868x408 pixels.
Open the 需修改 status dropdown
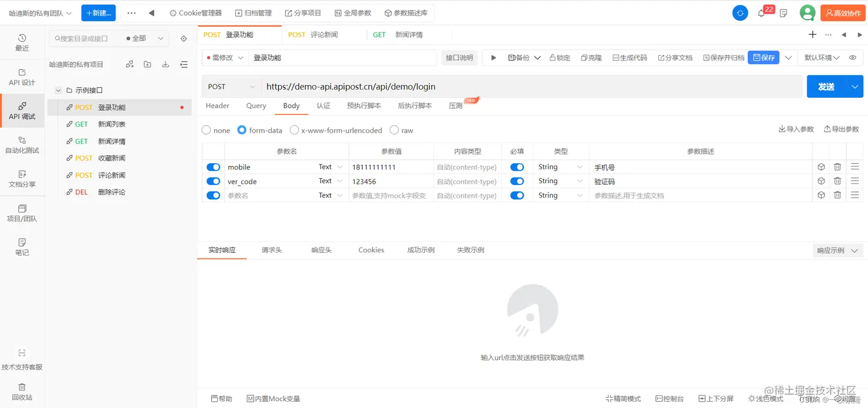[224, 57]
